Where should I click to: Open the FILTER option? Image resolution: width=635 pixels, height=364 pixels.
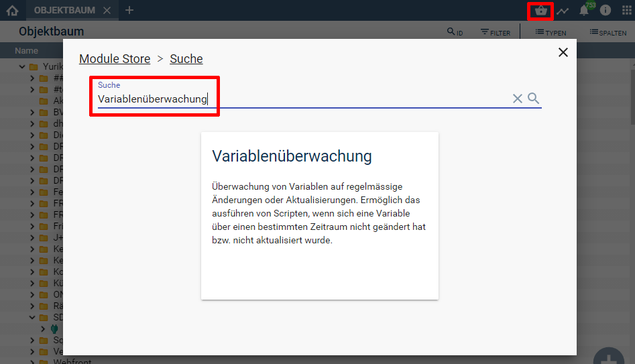(x=496, y=32)
